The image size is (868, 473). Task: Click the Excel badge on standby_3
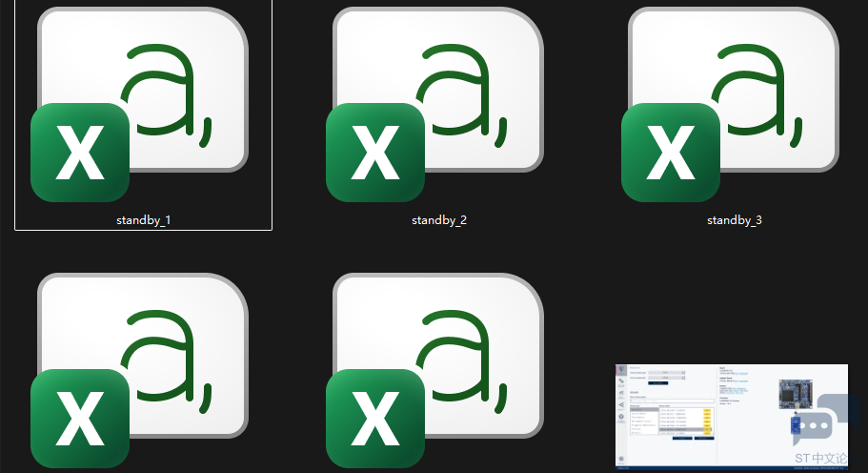[671, 153]
